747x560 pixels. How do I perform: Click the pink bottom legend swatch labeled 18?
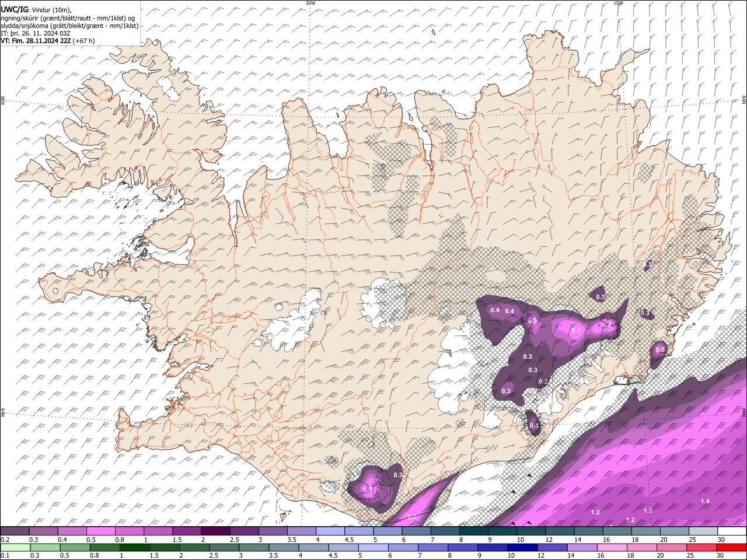[642, 547]
